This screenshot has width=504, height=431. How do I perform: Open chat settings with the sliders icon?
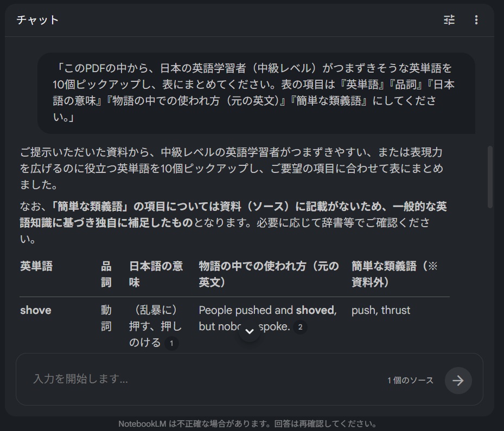448,20
